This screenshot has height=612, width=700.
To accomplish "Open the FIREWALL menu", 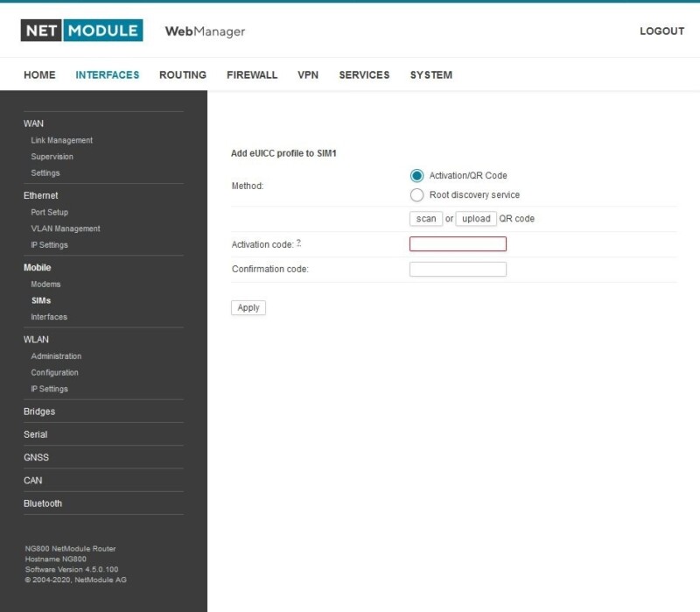I will (x=251, y=74).
